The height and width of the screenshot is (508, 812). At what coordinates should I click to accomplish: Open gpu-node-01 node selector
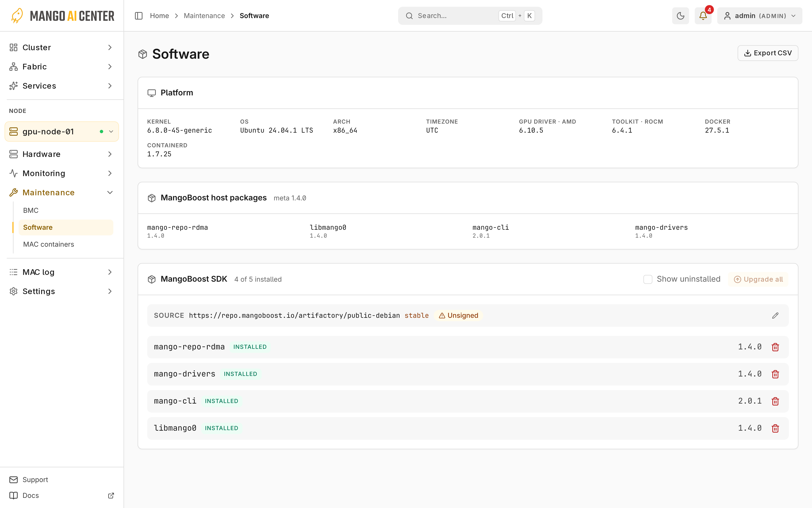[x=62, y=131]
